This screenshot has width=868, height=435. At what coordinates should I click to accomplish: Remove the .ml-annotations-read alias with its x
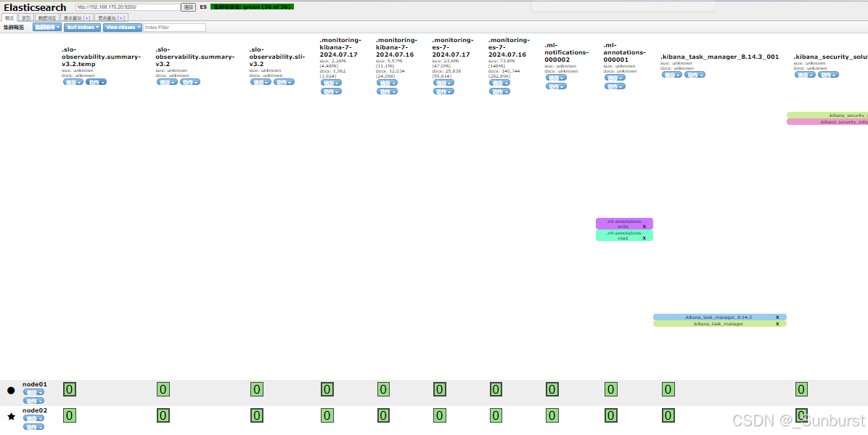644,238
